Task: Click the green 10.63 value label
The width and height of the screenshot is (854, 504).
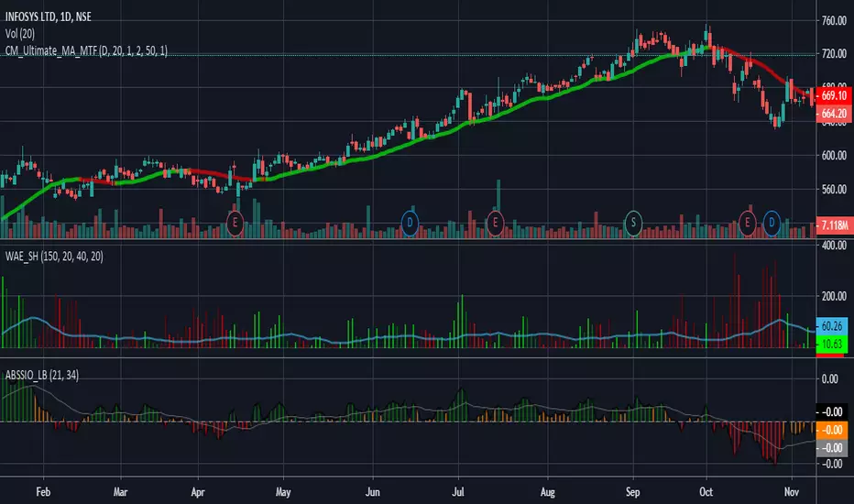Action: point(832,344)
